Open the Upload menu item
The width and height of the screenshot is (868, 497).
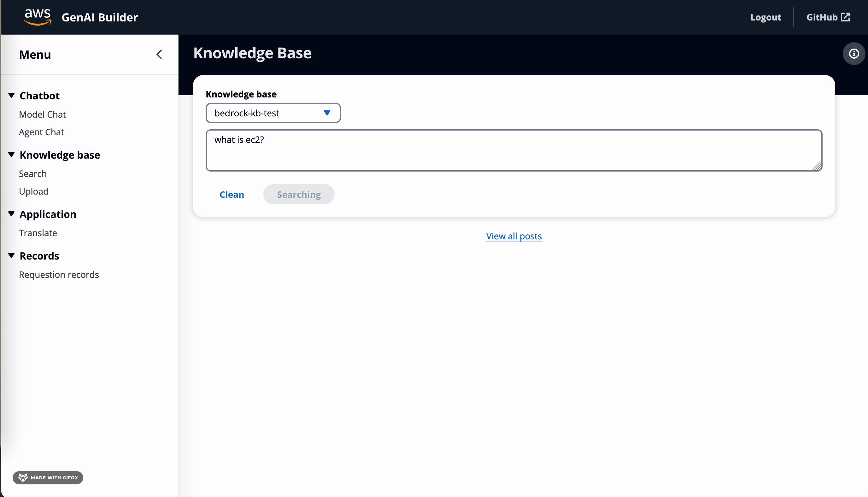tap(33, 191)
